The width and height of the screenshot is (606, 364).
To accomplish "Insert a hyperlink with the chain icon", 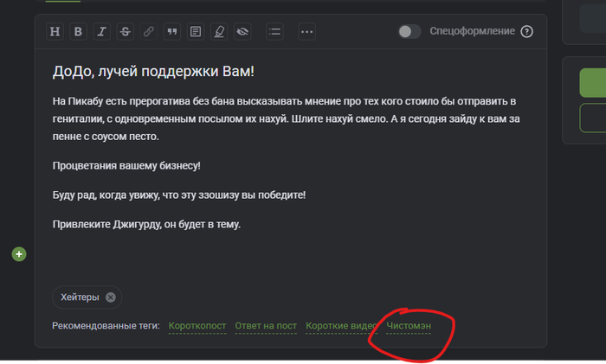I will [148, 32].
